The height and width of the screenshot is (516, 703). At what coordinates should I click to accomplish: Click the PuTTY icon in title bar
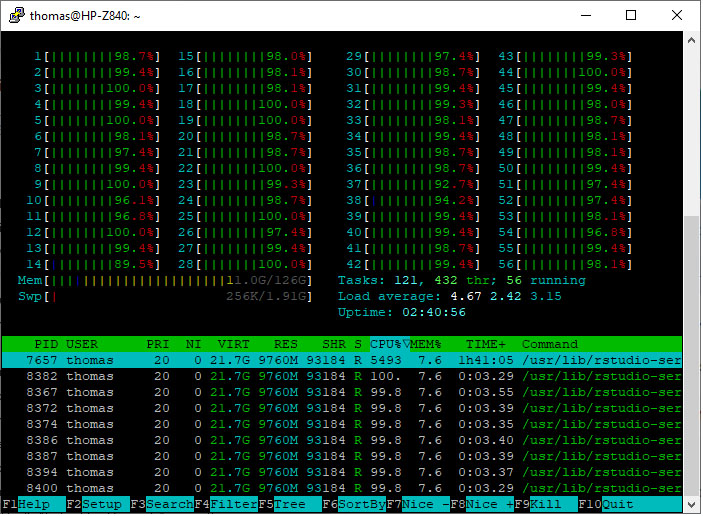14,15
